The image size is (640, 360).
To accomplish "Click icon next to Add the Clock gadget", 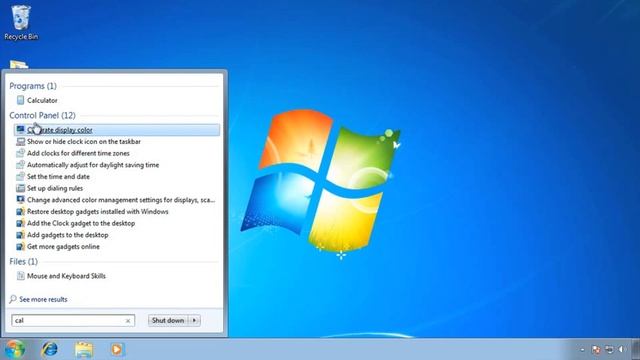I will pyautogui.click(x=20, y=223).
